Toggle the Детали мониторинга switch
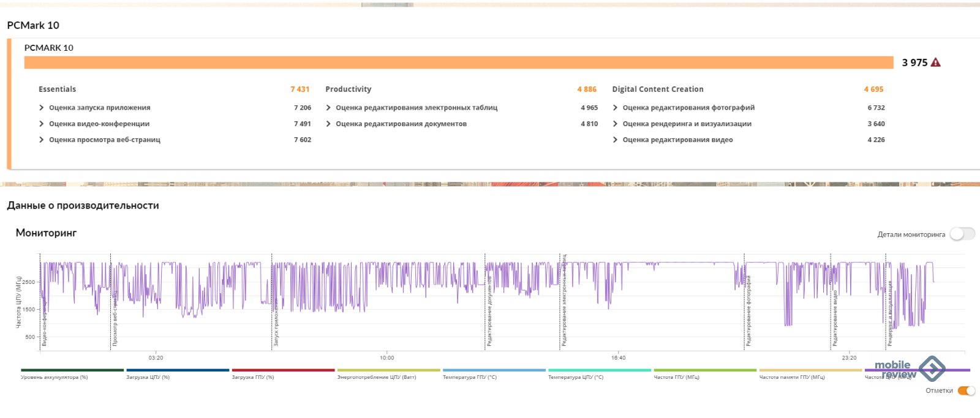Viewport: 980px width, 418px height. click(x=962, y=234)
